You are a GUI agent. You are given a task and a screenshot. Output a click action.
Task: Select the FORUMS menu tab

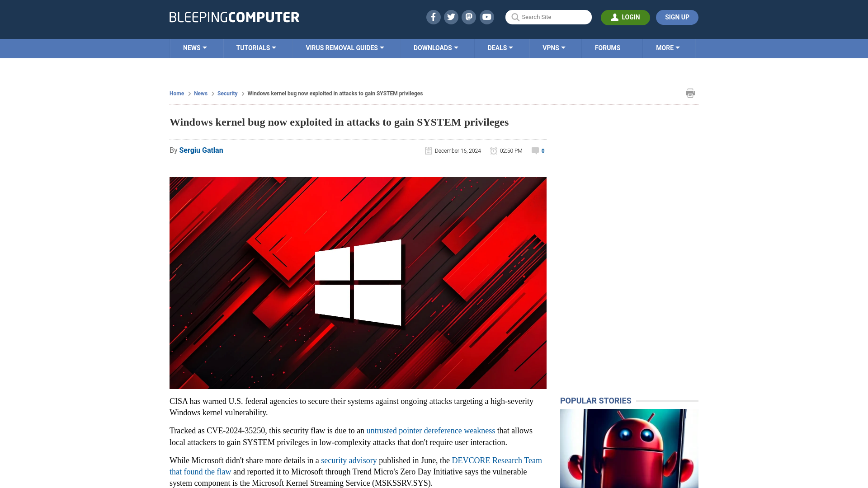(608, 47)
